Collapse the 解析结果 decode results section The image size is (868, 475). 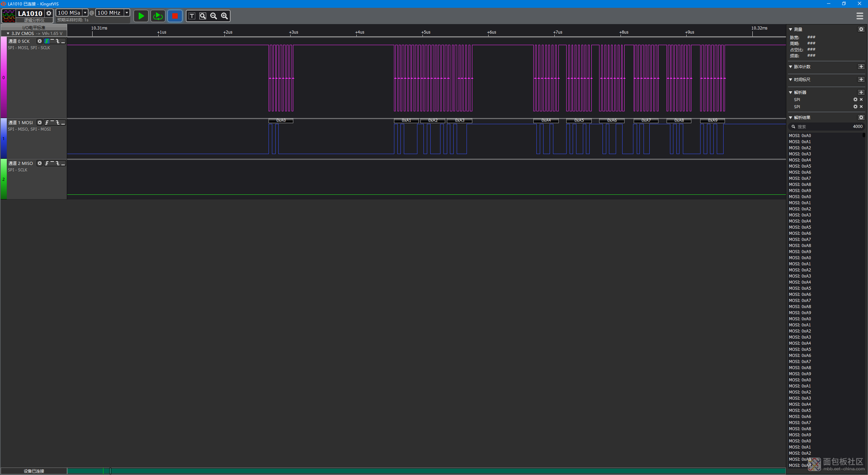click(x=791, y=118)
